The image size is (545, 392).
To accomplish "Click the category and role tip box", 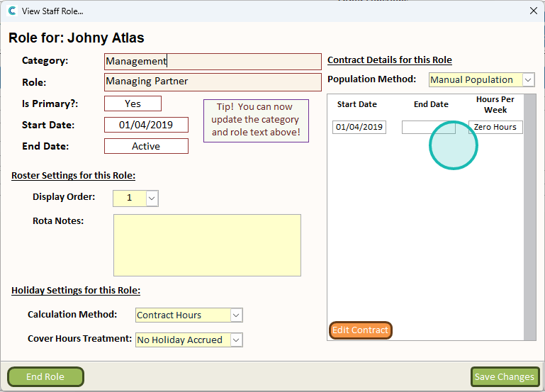I will tap(256, 121).
